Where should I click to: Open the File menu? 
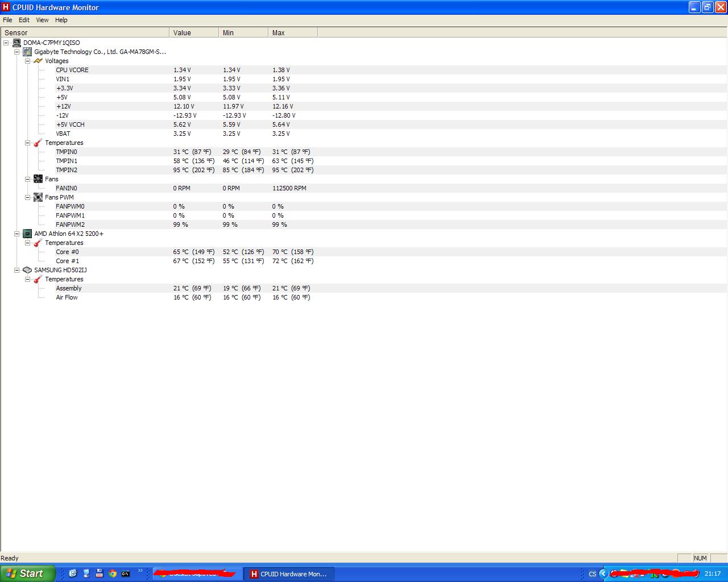click(x=7, y=20)
